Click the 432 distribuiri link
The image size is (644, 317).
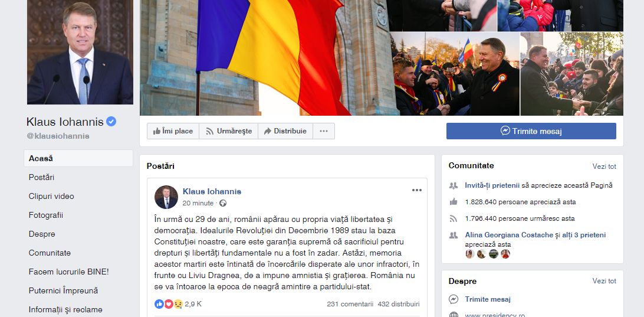click(x=399, y=304)
